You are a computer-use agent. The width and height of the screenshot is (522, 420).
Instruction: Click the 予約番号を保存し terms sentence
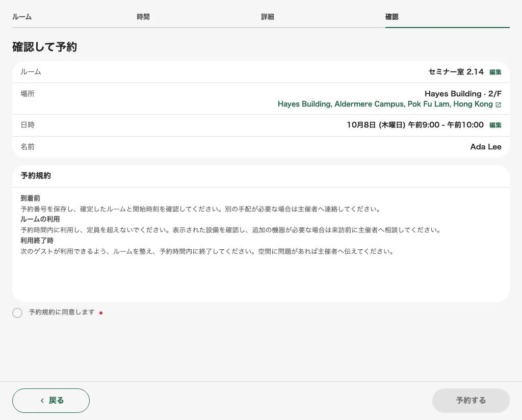[201, 209]
